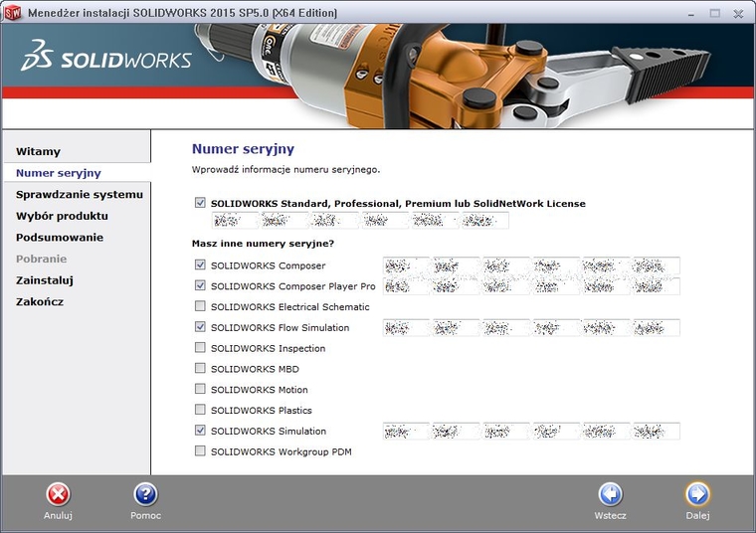Click SOLIDWORKS Plastics label text
The image size is (756, 533).
pyautogui.click(x=262, y=410)
